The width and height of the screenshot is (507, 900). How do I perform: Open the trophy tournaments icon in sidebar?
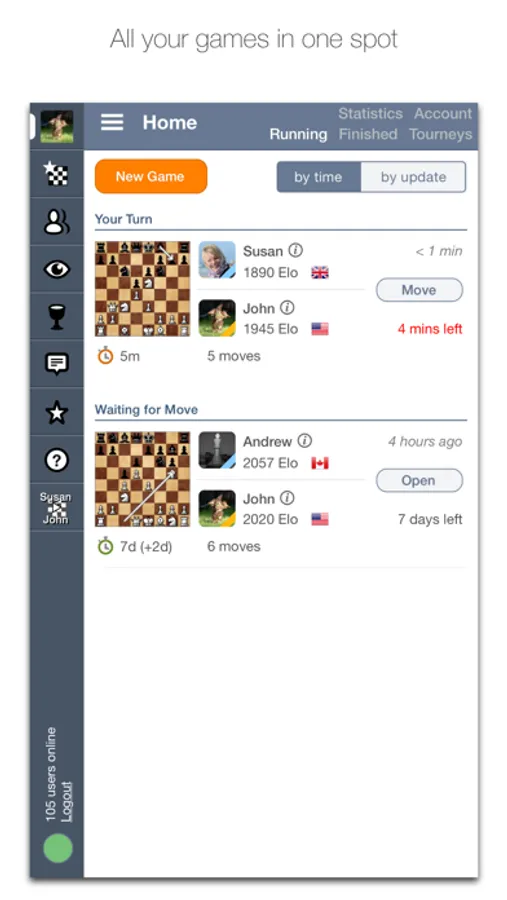[57, 317]
